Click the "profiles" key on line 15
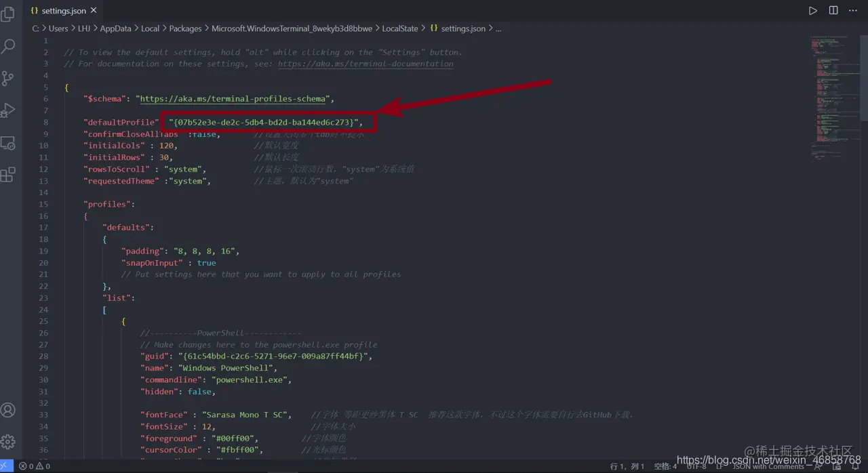Image resolution: width=868 pixels, height=473 pixels. (107, 204)
